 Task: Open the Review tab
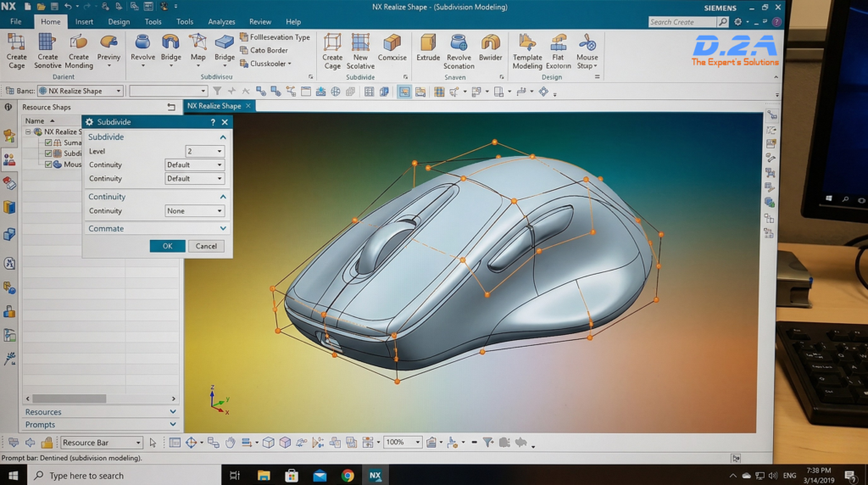[260, 21]
